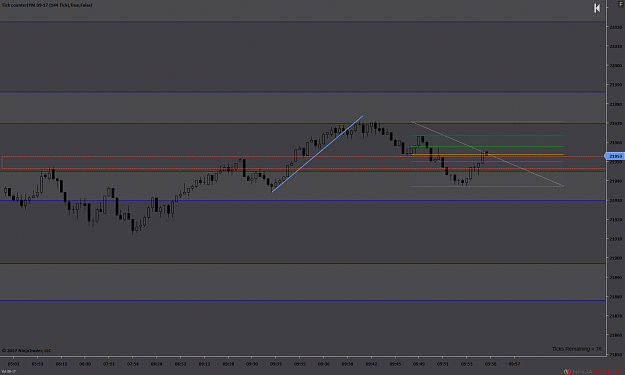Click the 09:12 time axis label
Viewport: 625px width, 375px height.
pyautogui.click(x=204, y=364)
